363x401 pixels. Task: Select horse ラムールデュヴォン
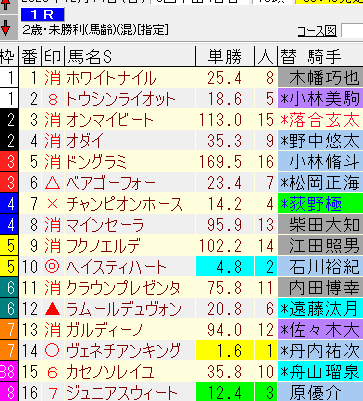[x=124, y=309]
